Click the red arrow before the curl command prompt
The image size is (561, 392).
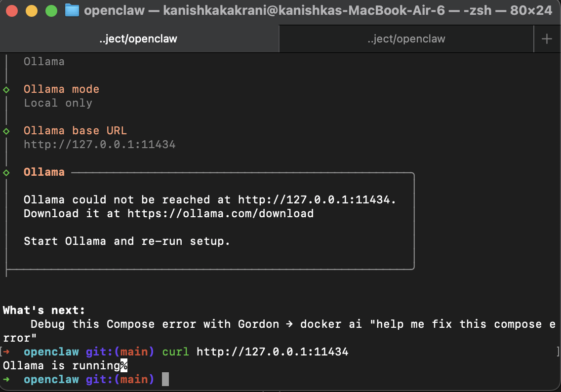click(6, 352)
